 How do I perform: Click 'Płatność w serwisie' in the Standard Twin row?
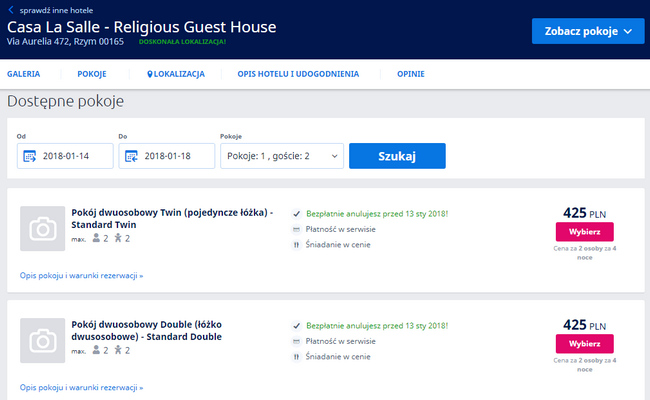click(x=341, y=229)
